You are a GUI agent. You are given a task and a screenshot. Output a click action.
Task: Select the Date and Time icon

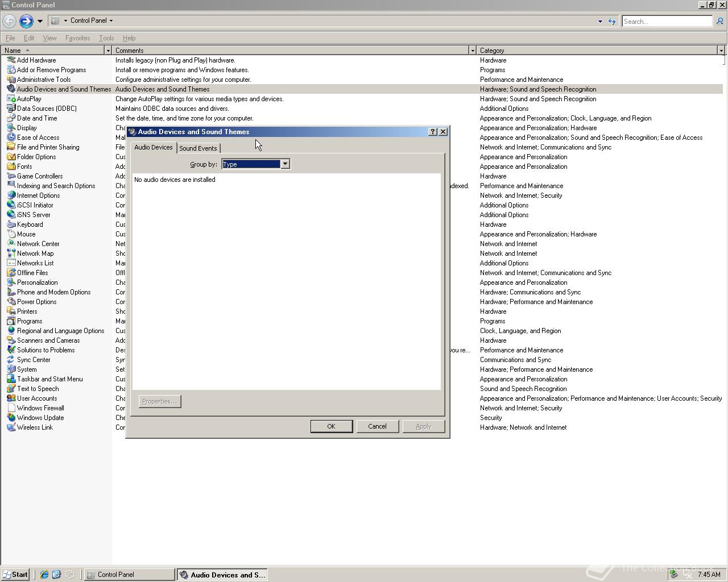point(11,118)
